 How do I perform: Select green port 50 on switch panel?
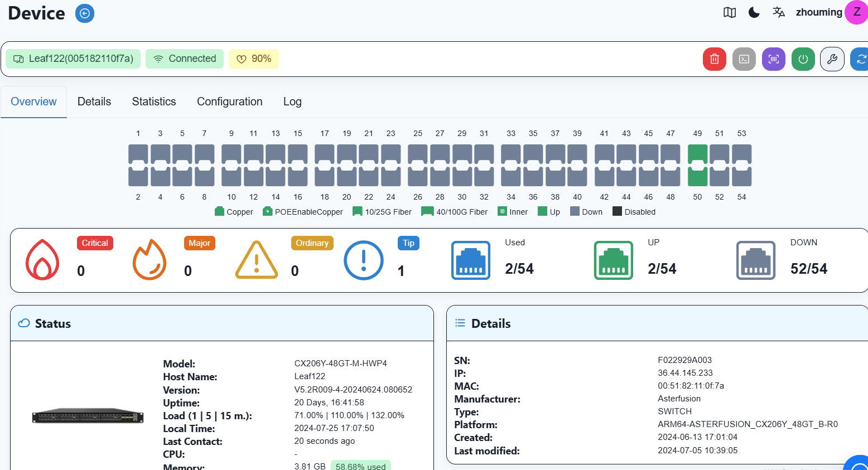[697, 176]
